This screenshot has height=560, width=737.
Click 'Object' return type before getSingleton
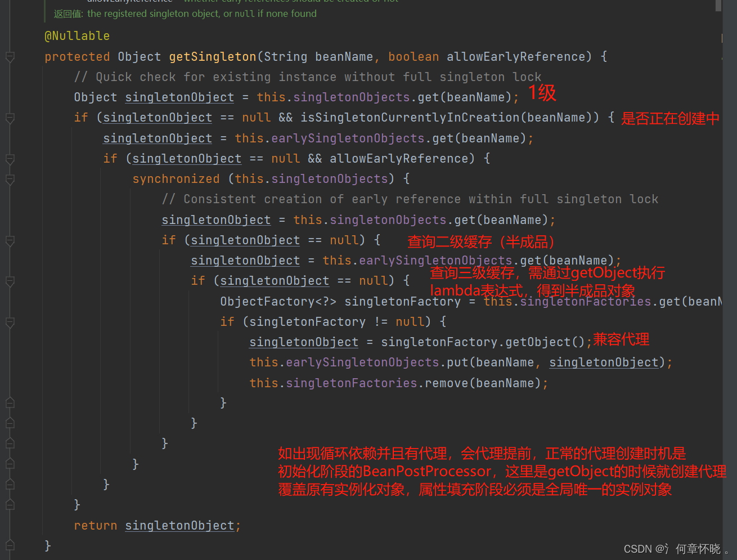pos(140,57)
